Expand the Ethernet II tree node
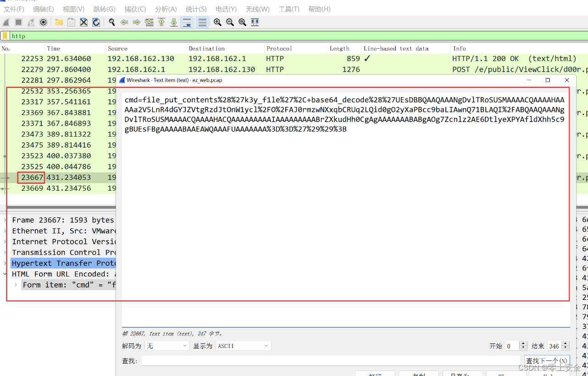Image resolution: width=588 pixels, height=376 pixels. 5,231
